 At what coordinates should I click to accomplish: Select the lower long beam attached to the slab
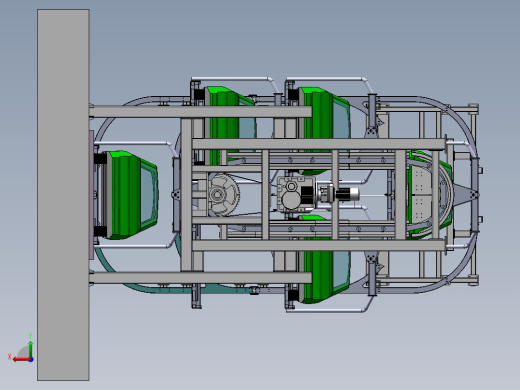tap(201, 277)
